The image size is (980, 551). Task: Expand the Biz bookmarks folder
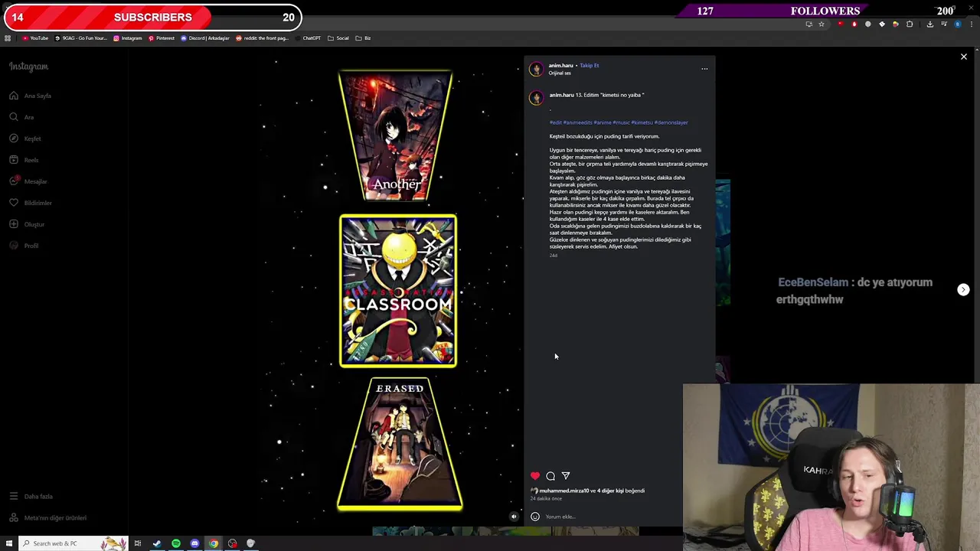pos(363,38)
